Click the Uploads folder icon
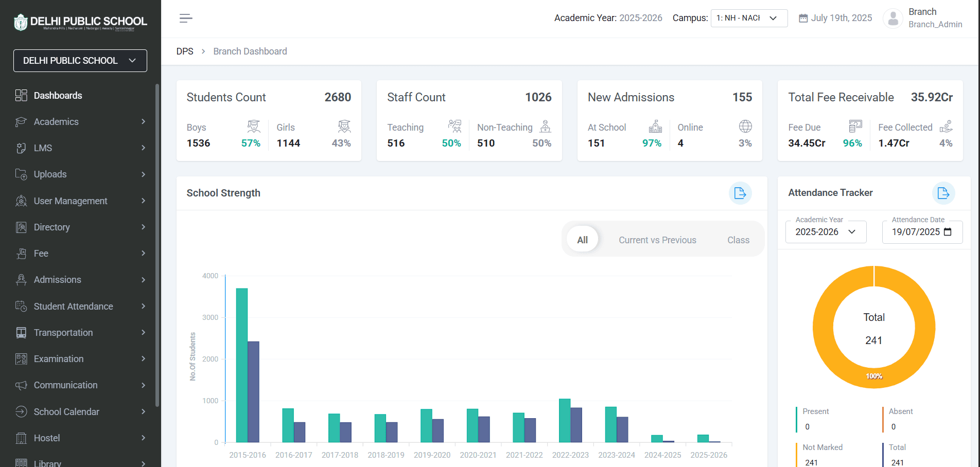 point(21,174)
